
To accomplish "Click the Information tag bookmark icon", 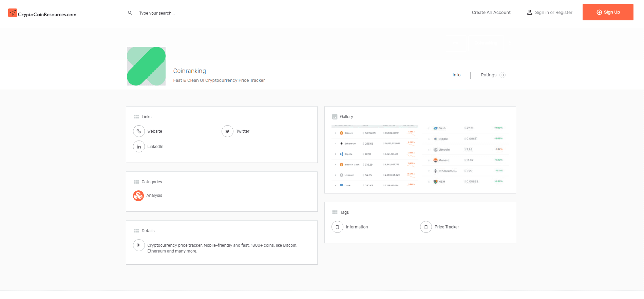I will (x=337, y=227).
